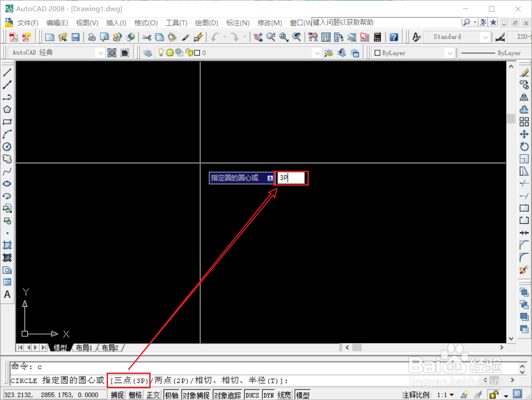Click the 模型 status bar button
The image size is (532, 400).
tap(303, 395)
